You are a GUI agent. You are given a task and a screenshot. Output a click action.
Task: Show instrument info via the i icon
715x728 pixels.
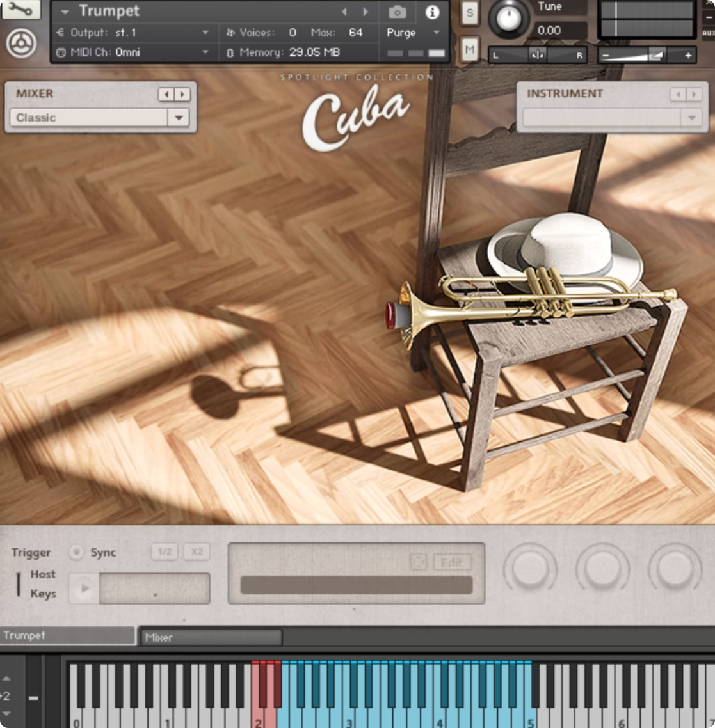432,12
